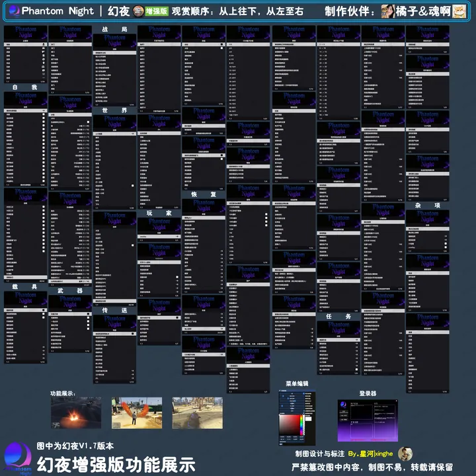476x476 pixels.
Task: Click the 载具 section heading
Action: click(x=25, y=286)
